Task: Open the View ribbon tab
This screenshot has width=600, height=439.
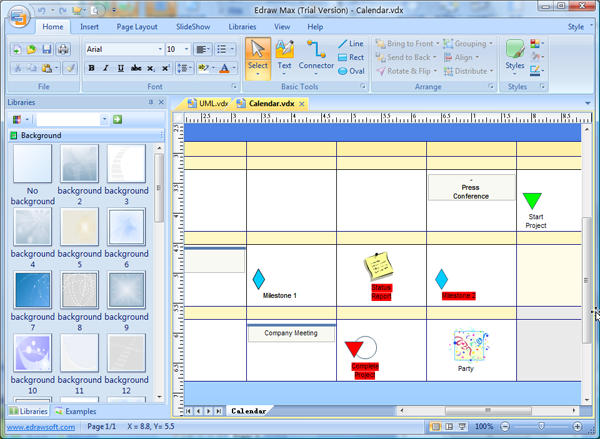Action: coord(282,27)
